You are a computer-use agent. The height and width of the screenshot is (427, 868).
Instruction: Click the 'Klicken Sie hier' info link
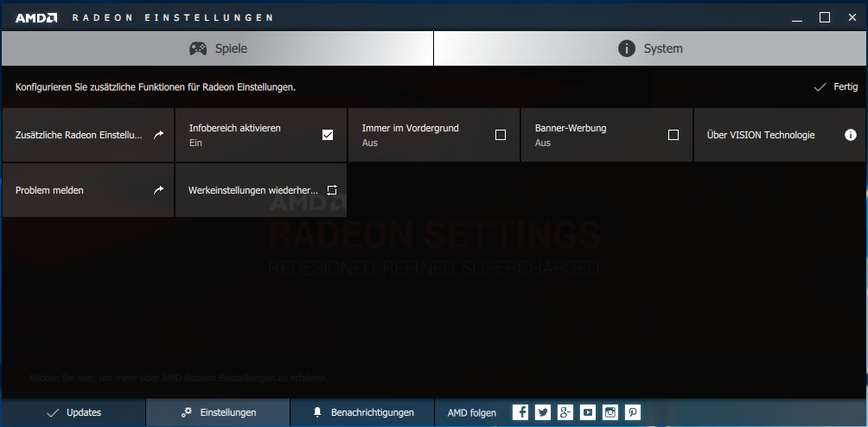point(179,379)
